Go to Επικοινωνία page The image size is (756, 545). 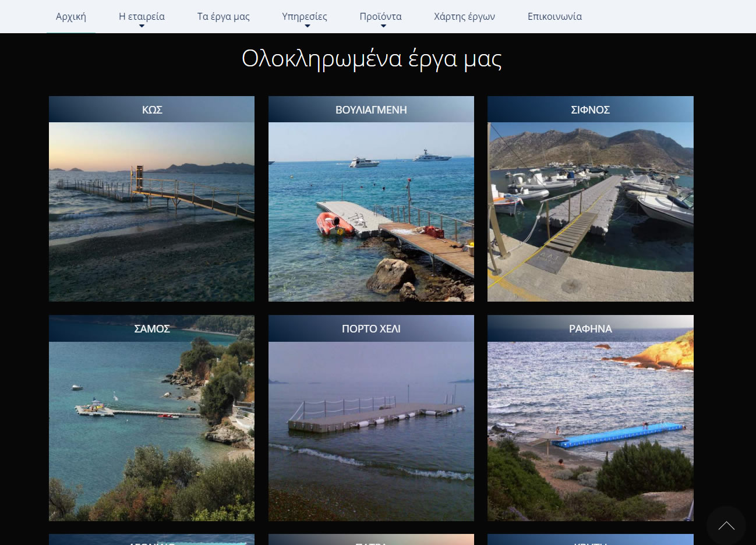pyautogui.click(x=554, y=16)
